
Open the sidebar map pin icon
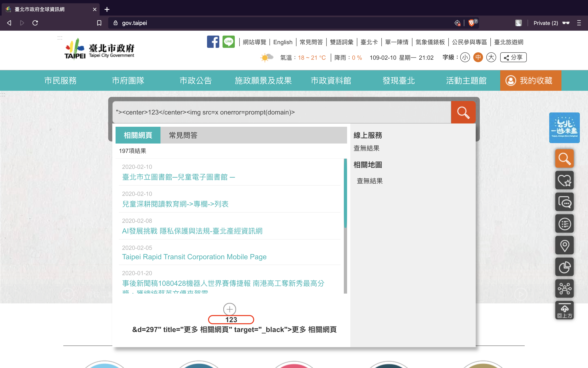[x=564, y=245]
